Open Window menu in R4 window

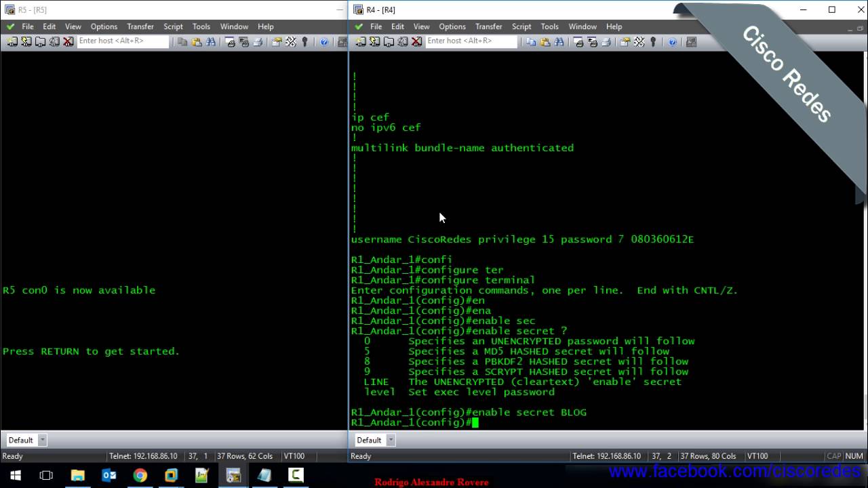583,26
